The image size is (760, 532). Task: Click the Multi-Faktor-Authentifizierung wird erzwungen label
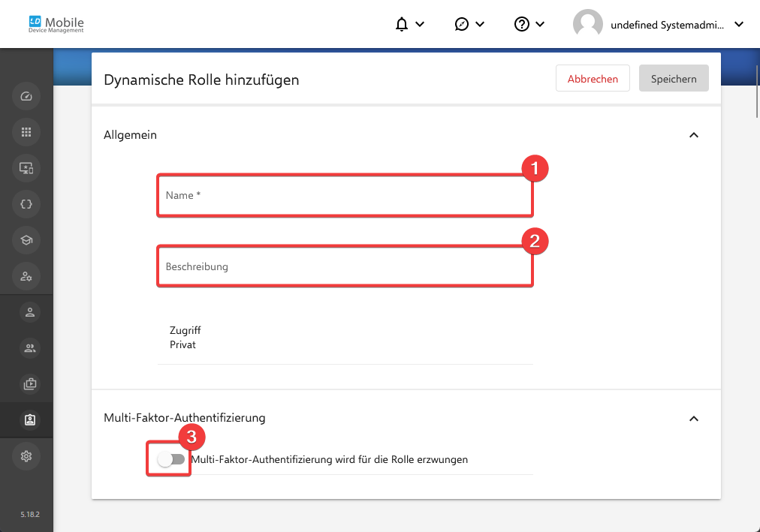tap(330, 459)
